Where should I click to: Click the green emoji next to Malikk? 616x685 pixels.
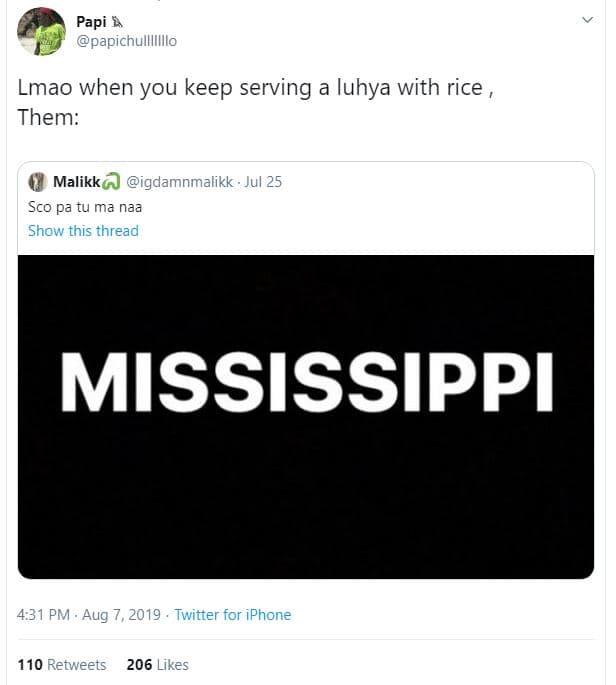(x=111, y=182)
